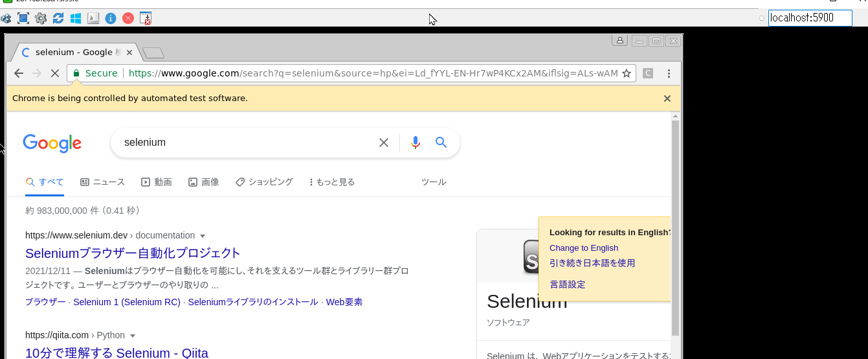
Task: Expand dropdown arrow beside qiita.com result URL
Action: [x=133, y=336]
